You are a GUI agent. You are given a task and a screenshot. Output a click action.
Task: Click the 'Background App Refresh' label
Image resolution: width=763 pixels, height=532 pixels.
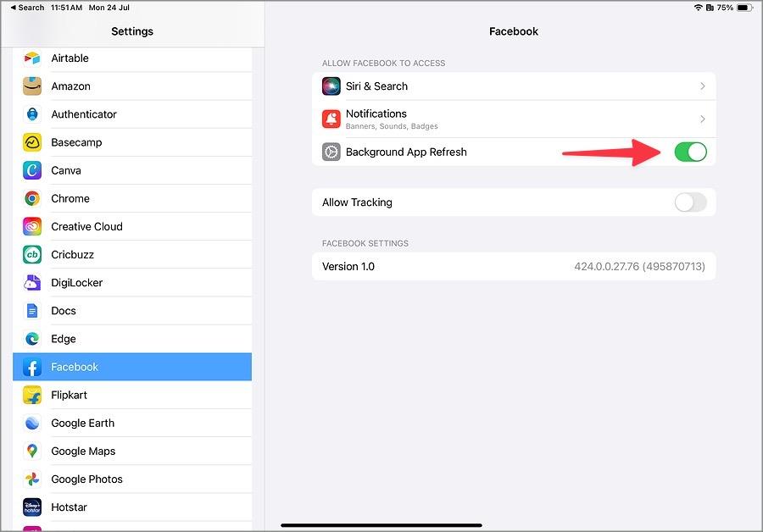pos(406,152)
